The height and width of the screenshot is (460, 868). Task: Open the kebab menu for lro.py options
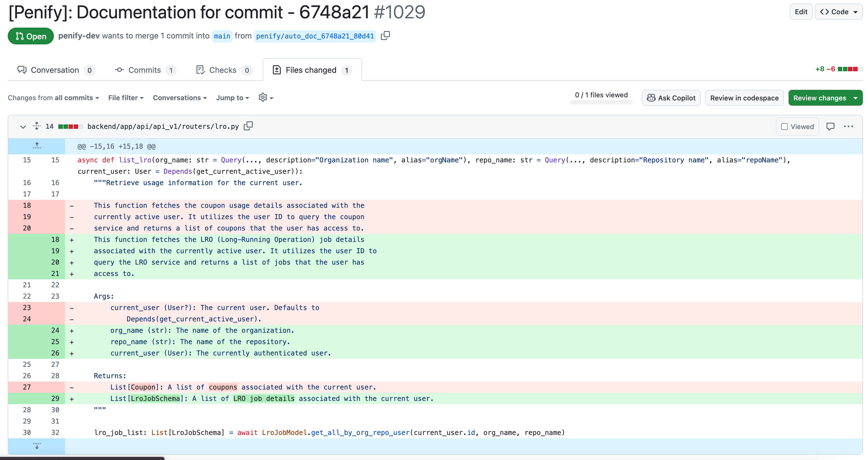coord(849,126)
